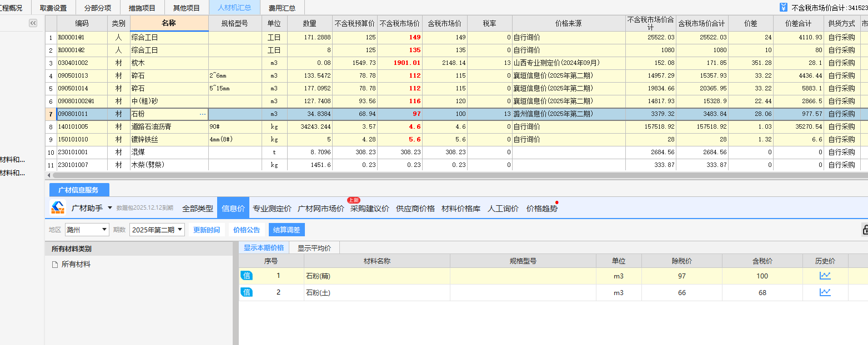868x345 pixels.
Task: Select the 人材机汇总 tab
Action: [x=234, y=8]
